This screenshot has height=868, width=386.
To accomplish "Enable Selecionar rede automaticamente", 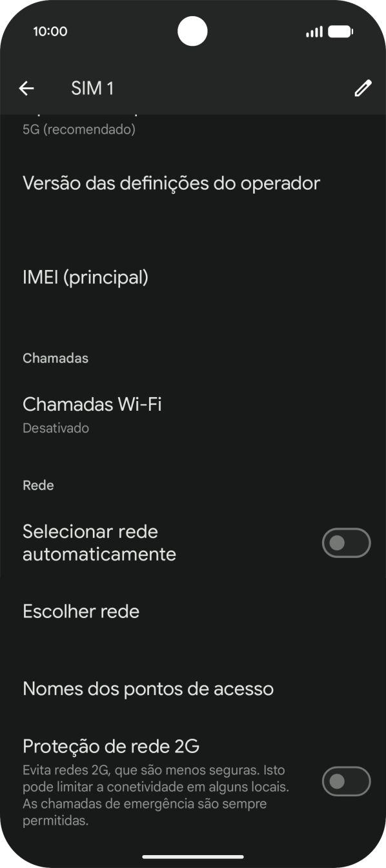I will 346,542.
